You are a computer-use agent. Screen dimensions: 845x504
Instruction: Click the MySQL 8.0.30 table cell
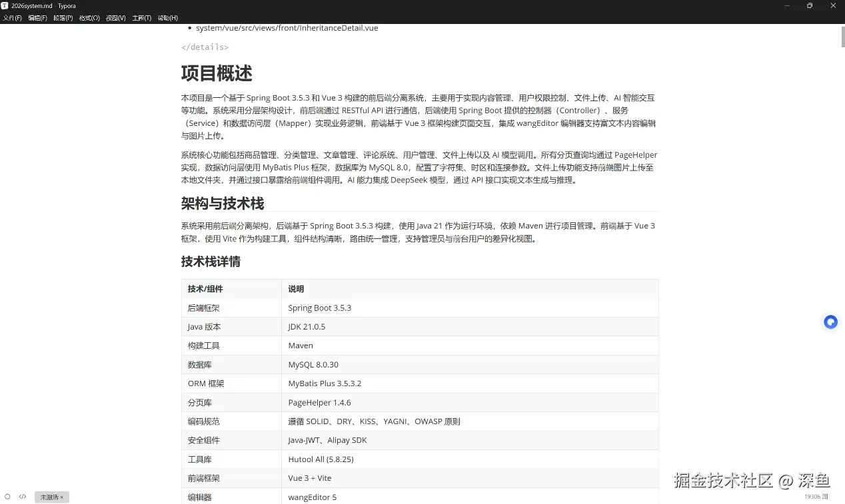pos(470,365)
